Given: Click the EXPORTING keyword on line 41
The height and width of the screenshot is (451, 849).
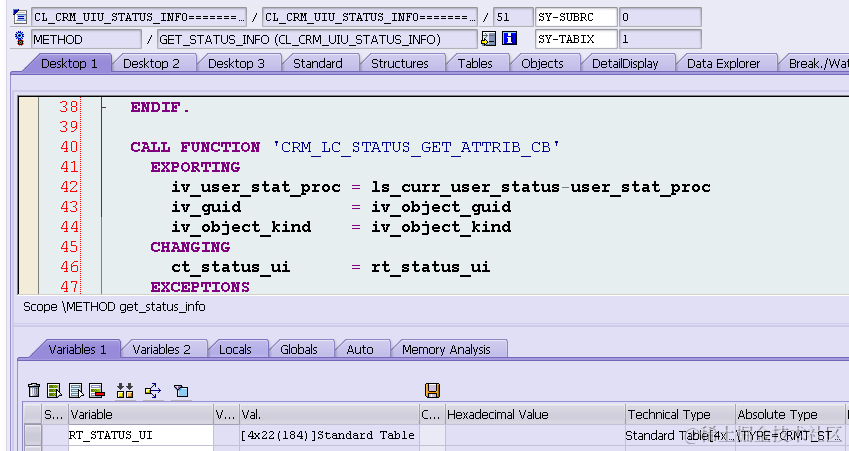Looking at the screenshot, I should click(195, 167).
